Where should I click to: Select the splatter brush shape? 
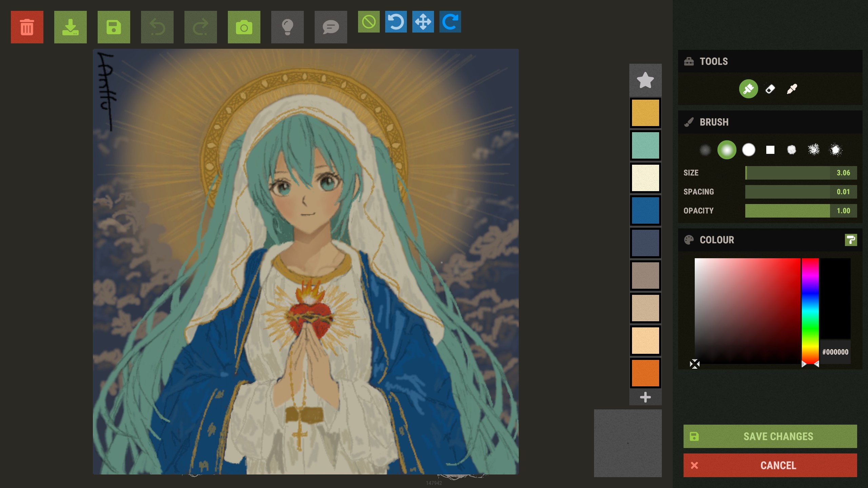[x=814, y=150]
